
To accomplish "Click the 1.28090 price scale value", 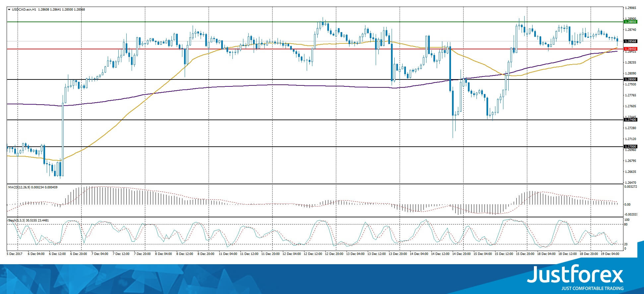I will tap(631, 73).
